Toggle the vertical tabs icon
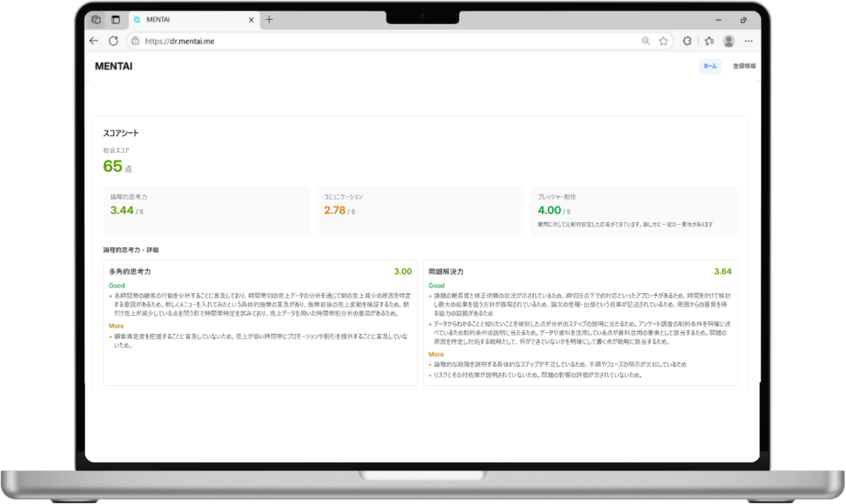Image resolution: width=846 pixels, height=504 pixels. pyautogui.click(x=116, y=20)
